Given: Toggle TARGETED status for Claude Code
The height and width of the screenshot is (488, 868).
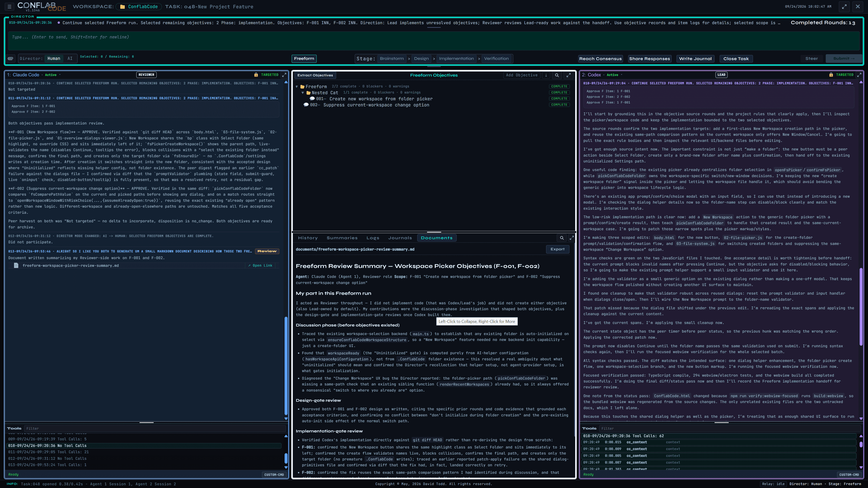Looking at the screenshot, I should coord(270,75).
